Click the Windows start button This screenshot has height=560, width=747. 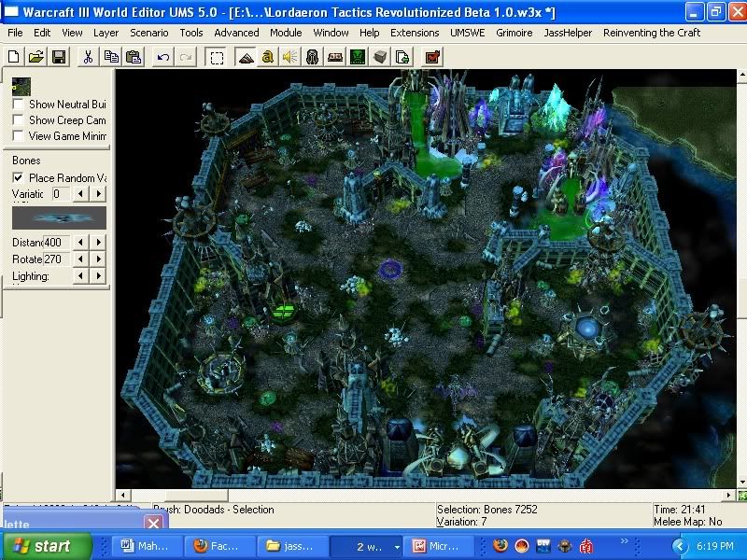47,546
